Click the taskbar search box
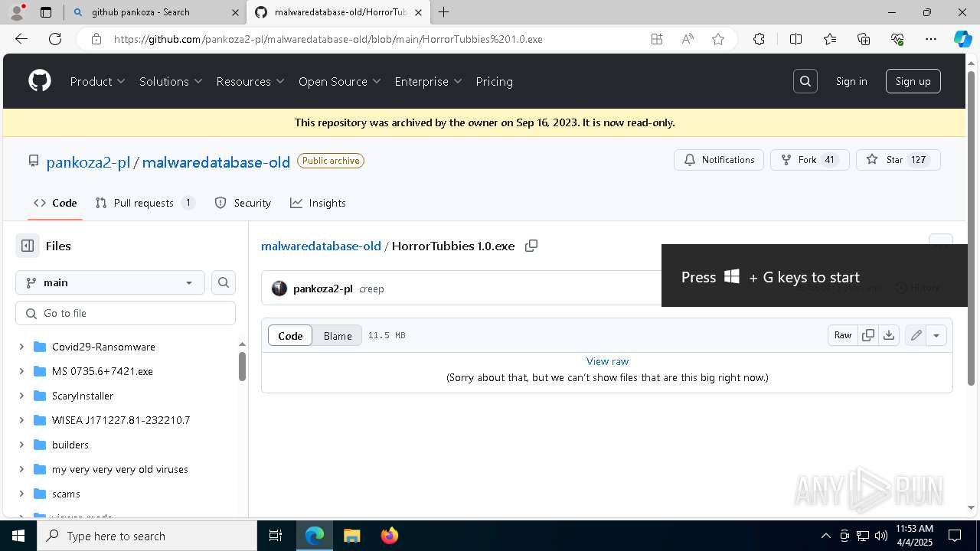Image resolution: width=980 pixels, height=551 pixels. [147, 536]
